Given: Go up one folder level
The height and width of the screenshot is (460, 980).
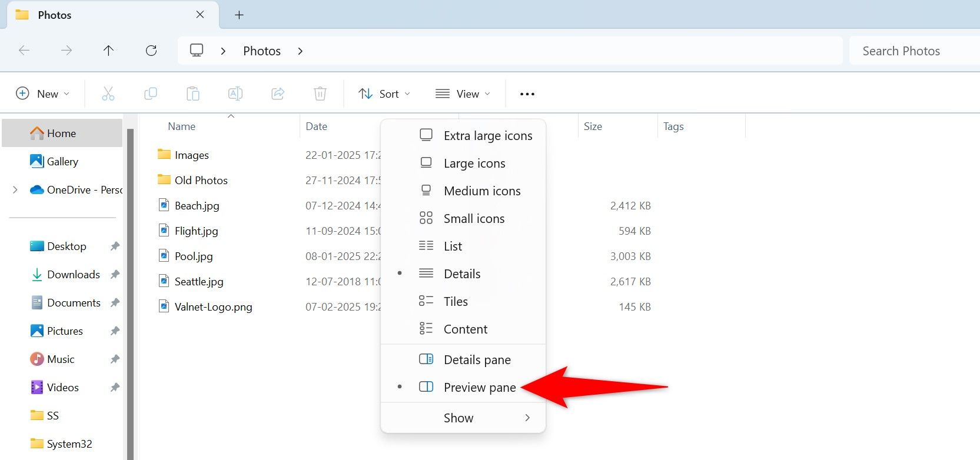Looking at the screenshot, I should (x=108, y=51).
